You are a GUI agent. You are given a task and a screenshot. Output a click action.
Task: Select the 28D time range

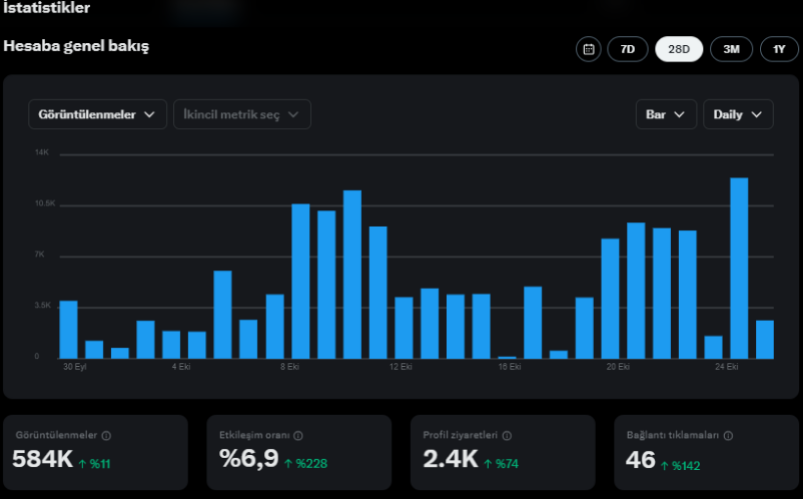tap(679, 49)
